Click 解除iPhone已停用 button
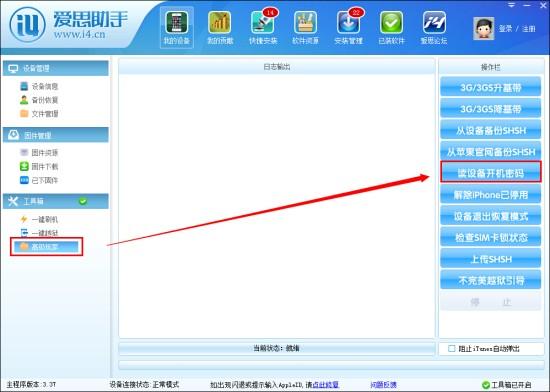 490,194
